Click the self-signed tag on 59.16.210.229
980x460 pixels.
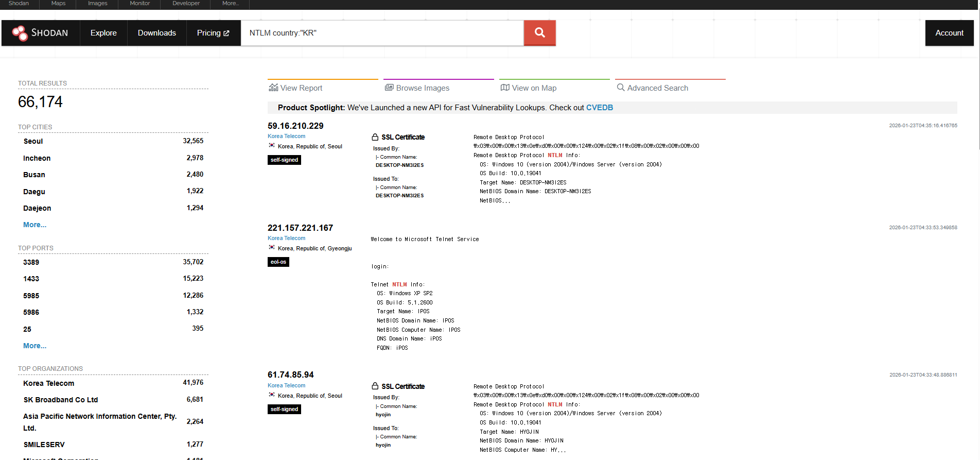[284, 160]
